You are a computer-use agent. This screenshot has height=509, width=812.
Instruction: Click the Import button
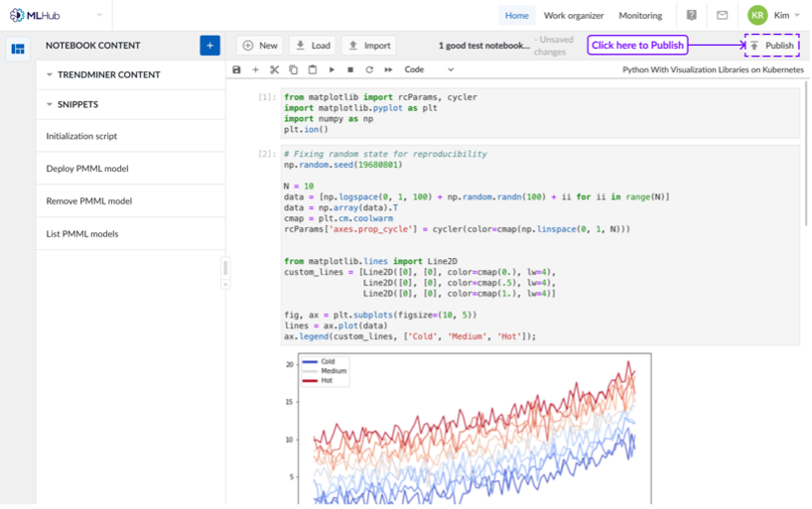(x=368, y=46)
